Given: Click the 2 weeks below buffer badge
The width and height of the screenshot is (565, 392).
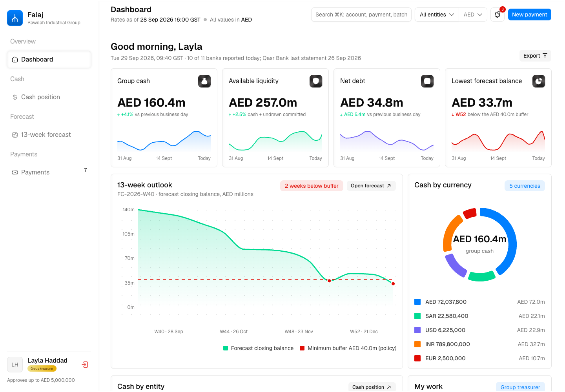Looking at the screenshot, I should [x=312, y=186].
